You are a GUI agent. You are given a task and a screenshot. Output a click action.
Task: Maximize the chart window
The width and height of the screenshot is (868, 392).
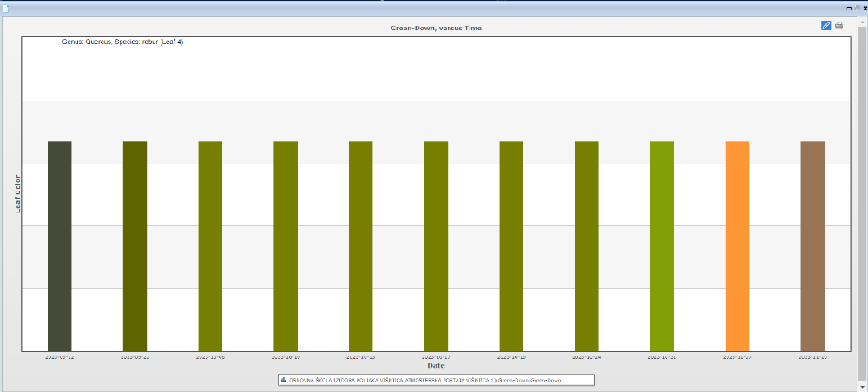849,6
